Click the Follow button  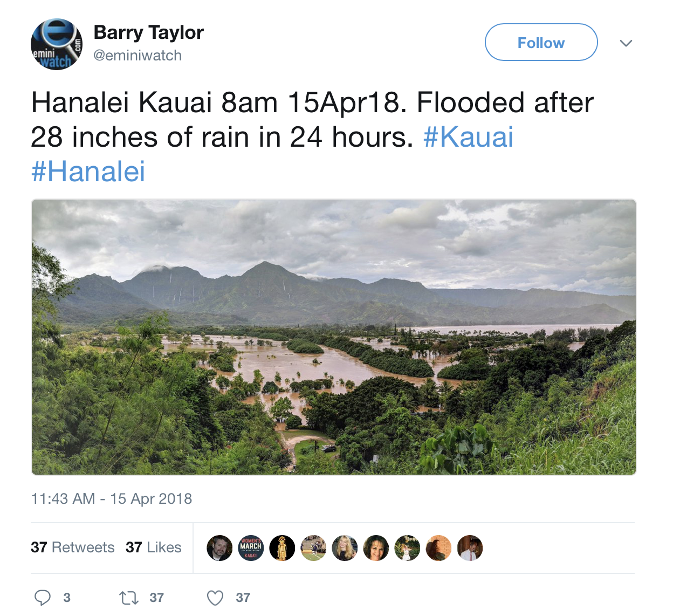click(x=541, y=43)
